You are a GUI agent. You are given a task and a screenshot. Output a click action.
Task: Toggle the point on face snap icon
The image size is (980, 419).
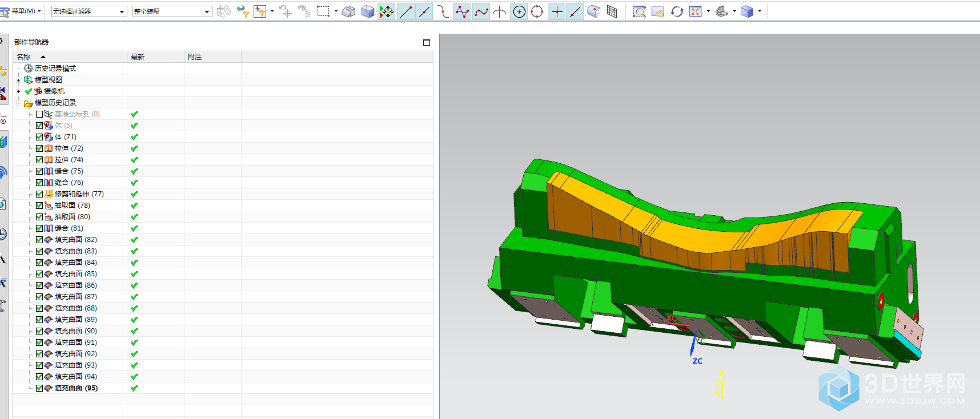594,11
